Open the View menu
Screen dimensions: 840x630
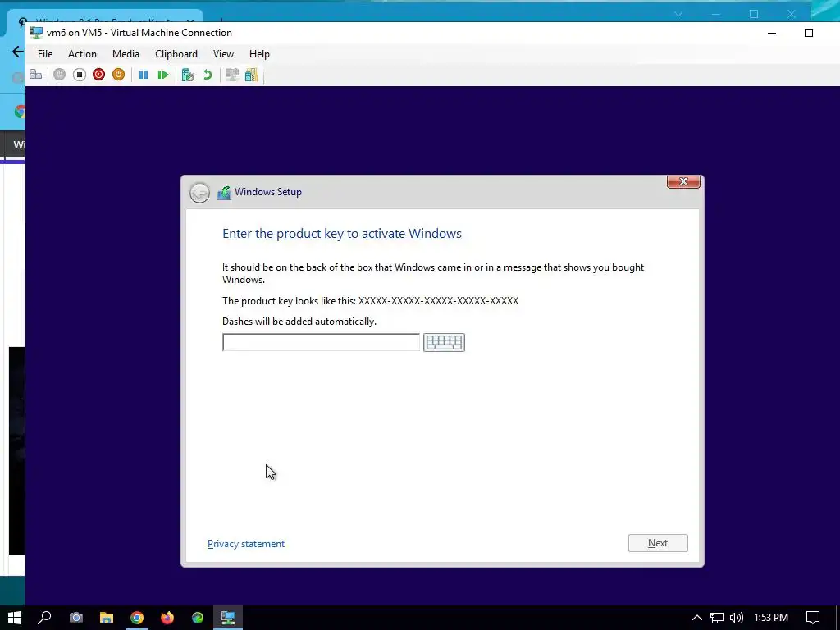tap(223, 54)
